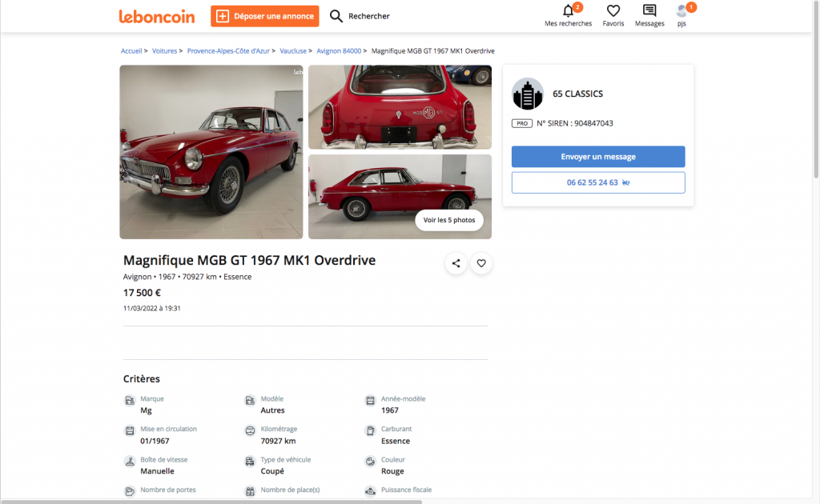This screenshot has height=504, width=820.
Task: Go to Accueil breadcrumb
Action: (131, 50)
